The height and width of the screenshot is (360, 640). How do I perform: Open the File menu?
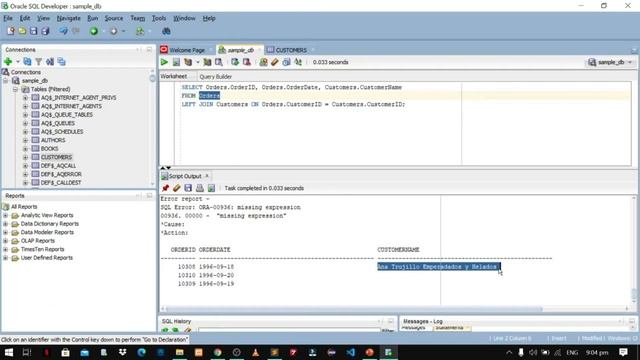(x=8, y=18)
